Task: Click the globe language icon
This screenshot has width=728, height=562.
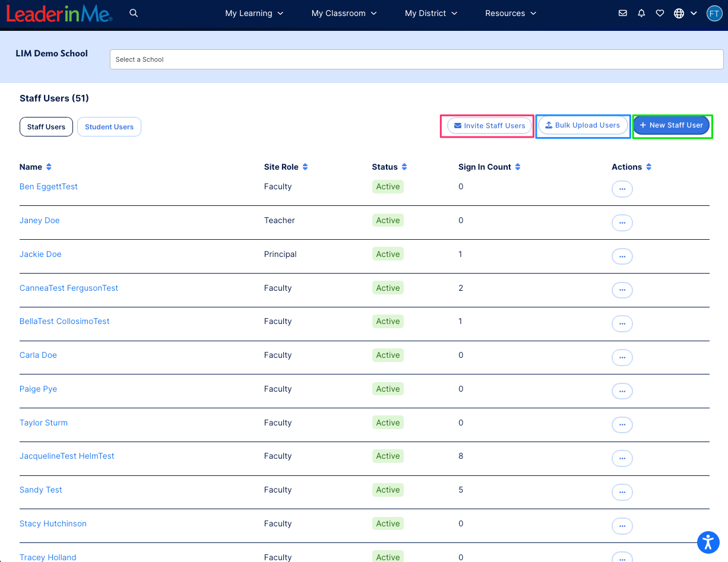Action: [x=679, y=12]
